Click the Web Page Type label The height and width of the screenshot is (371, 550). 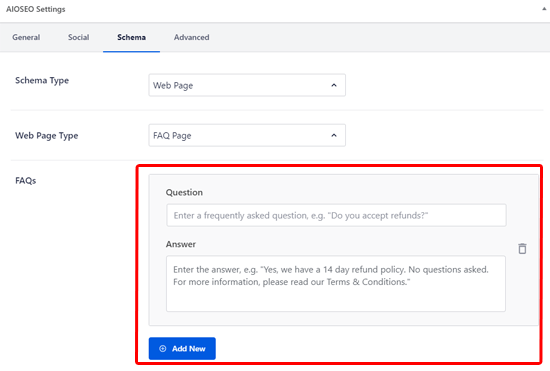point(47,136)
